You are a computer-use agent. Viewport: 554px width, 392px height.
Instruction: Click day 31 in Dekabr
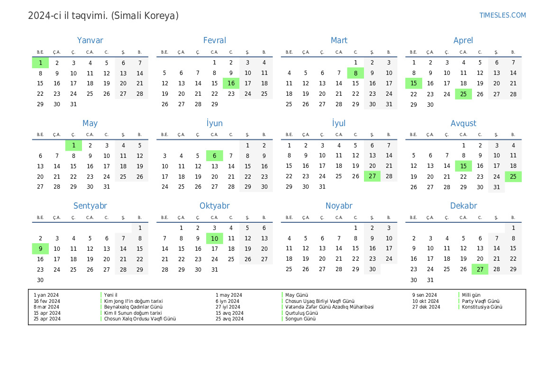pos(430,280)
